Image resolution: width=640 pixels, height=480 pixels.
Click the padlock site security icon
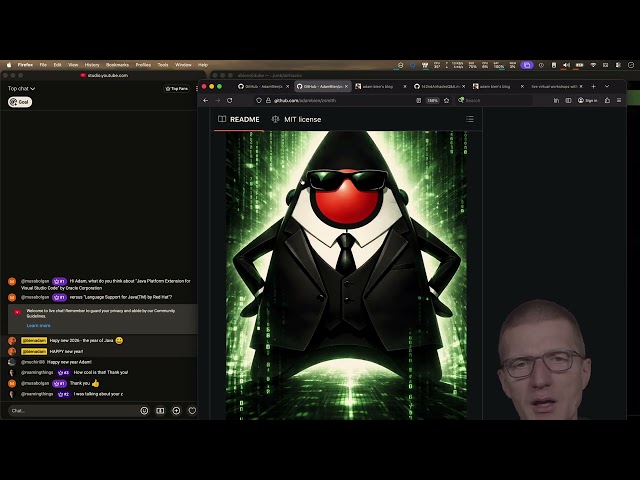click(x=268, y=100)
